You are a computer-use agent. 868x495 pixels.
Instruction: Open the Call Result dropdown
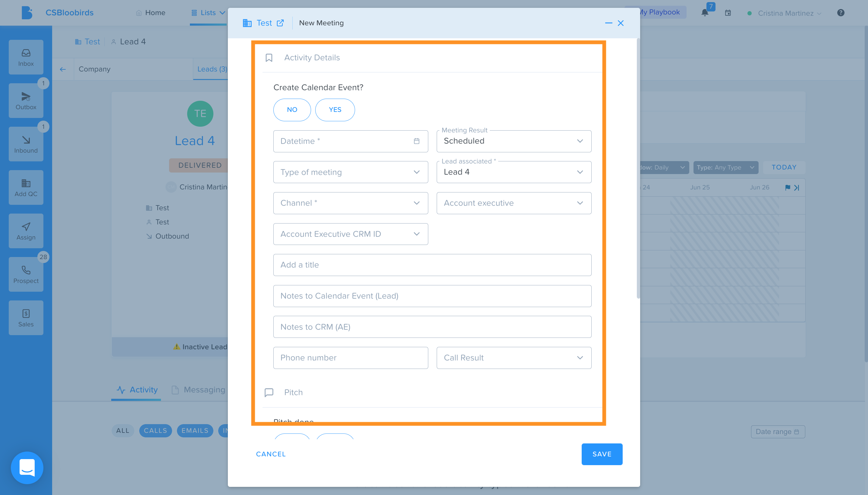pos(514,358)
